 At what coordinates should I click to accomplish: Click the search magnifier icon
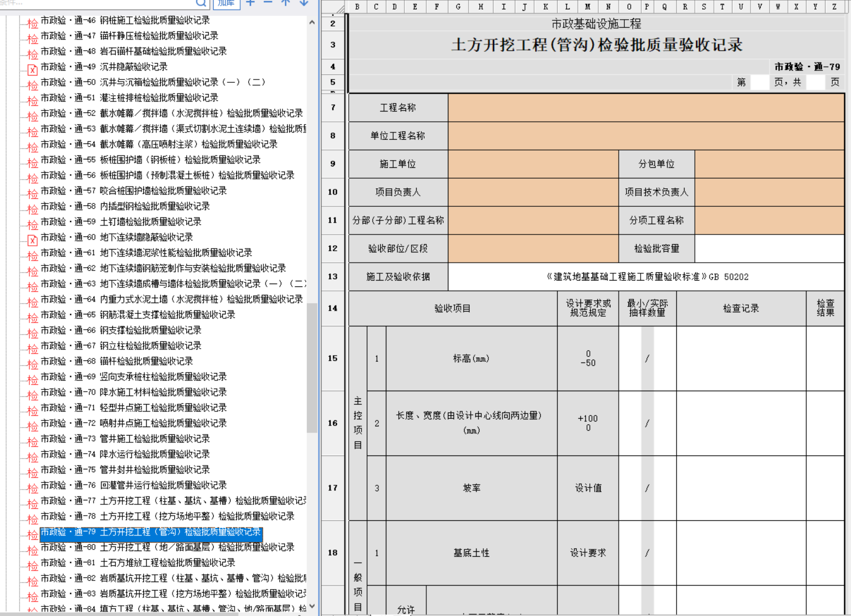coord(201,3)
